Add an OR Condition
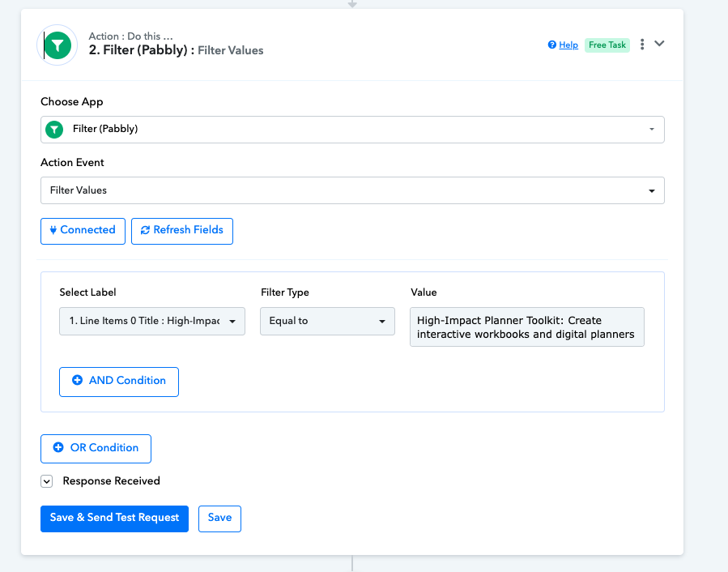The width and height of the screenshot is (728, 572). (x=96, y=448)
